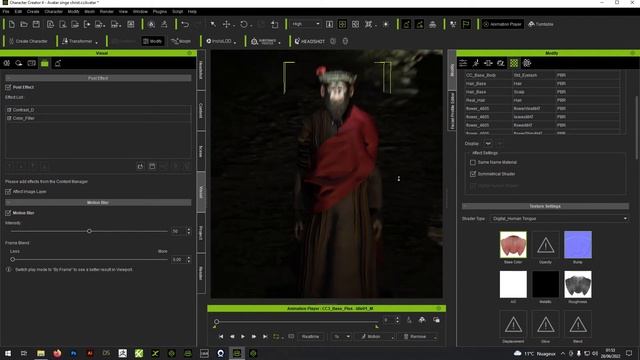Viewport: 640px width, 360px height.
Task: Click the Turntable button
Action: pos(541,24)
